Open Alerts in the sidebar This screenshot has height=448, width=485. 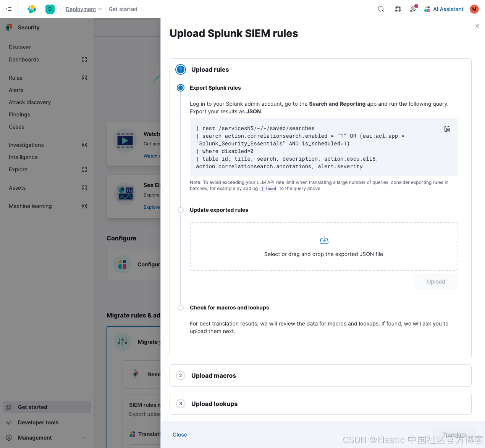(x=16, y=90)
